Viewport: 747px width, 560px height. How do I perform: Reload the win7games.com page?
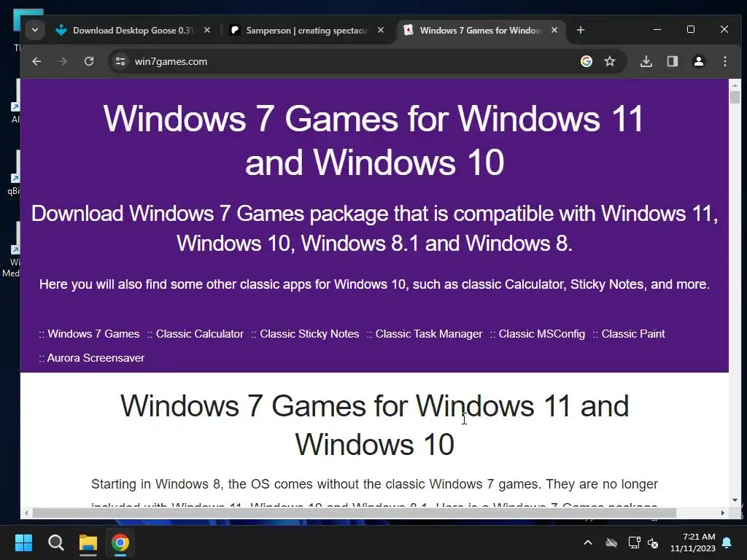click(89, 61)
